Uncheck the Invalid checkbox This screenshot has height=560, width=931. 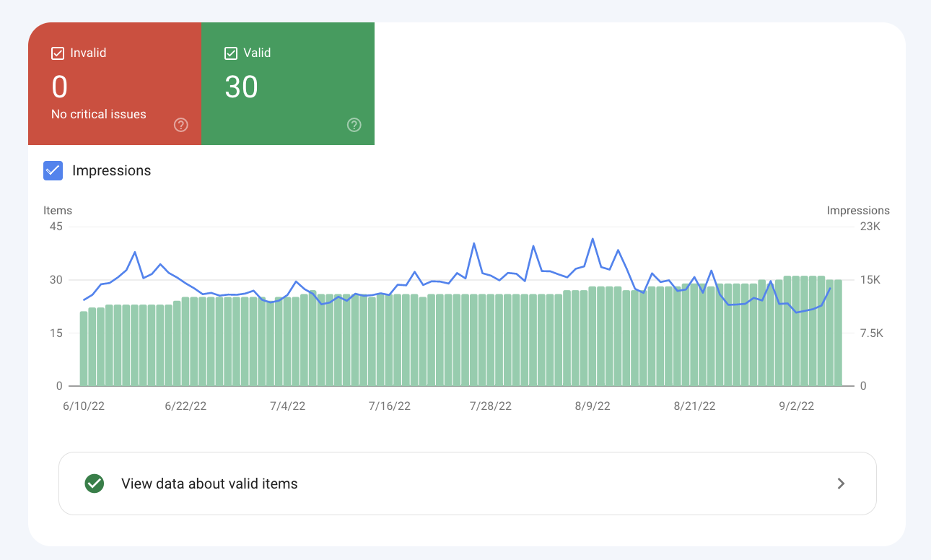click(58, 53)
